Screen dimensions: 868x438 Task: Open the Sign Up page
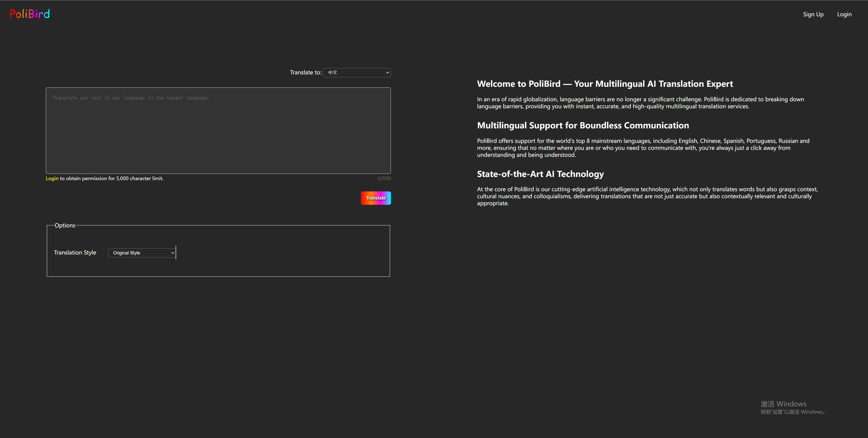pyautogui.click(x=813, y=14)
